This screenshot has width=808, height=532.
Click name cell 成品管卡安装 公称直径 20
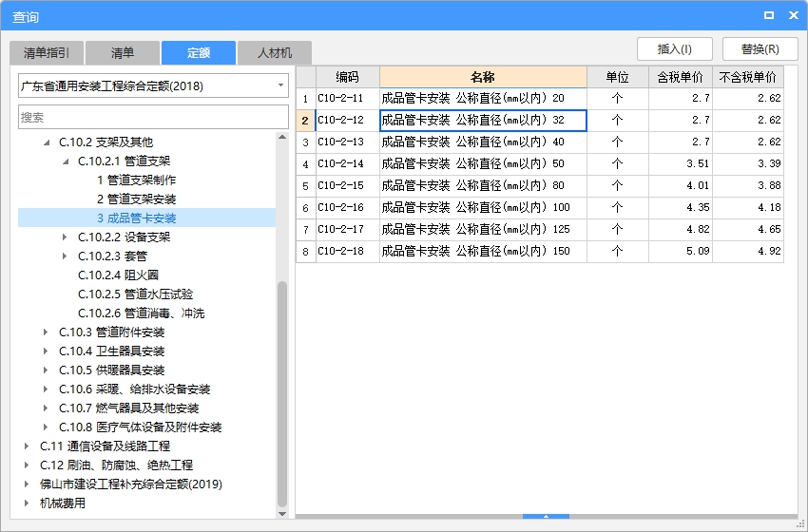[x=483, y=99]
